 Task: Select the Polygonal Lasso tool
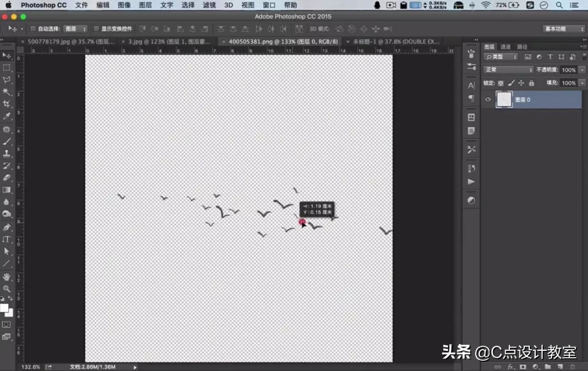(x=7, y=80)
